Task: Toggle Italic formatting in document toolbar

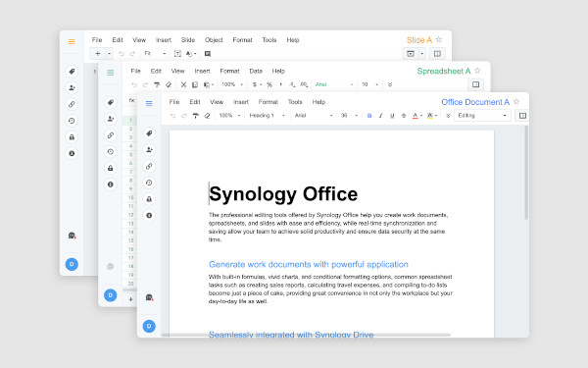Action: tap(380, 116)
